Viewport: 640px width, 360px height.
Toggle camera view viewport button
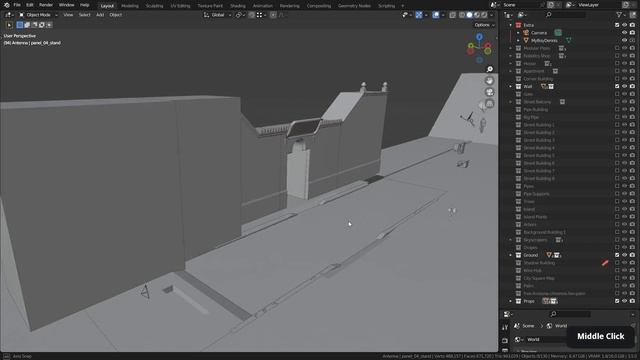tap(489, 92)
